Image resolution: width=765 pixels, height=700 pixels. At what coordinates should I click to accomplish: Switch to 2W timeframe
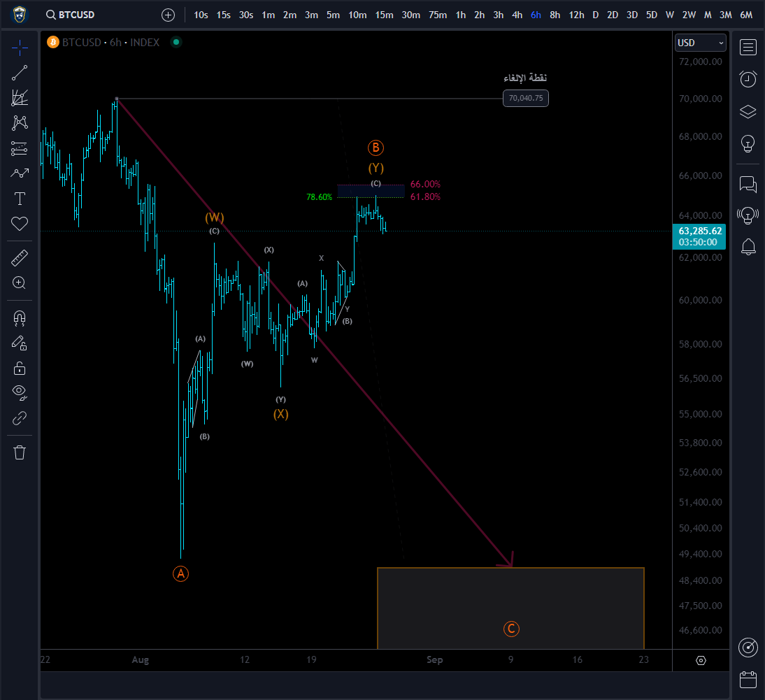click(x=689, y=15)
